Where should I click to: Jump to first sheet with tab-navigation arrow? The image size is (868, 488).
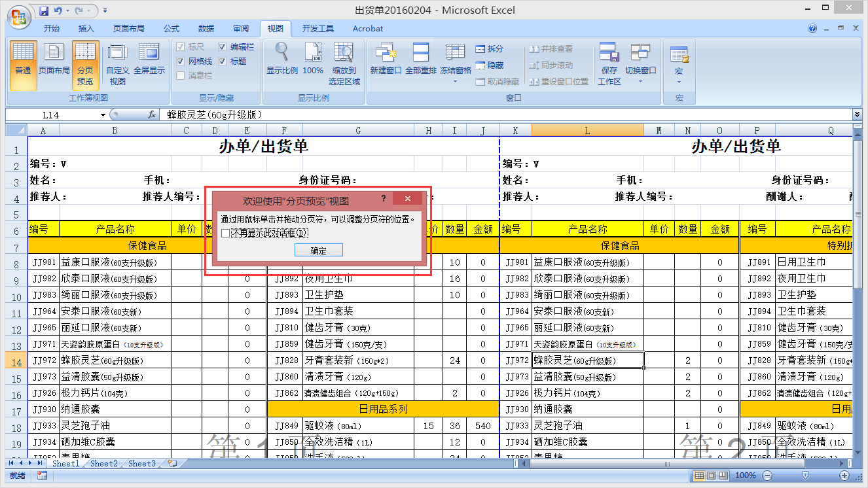[x=11, y=463]
